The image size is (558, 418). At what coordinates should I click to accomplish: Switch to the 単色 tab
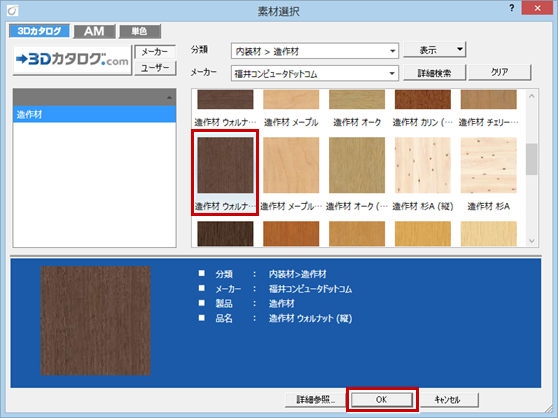click(x=140, y=31)
